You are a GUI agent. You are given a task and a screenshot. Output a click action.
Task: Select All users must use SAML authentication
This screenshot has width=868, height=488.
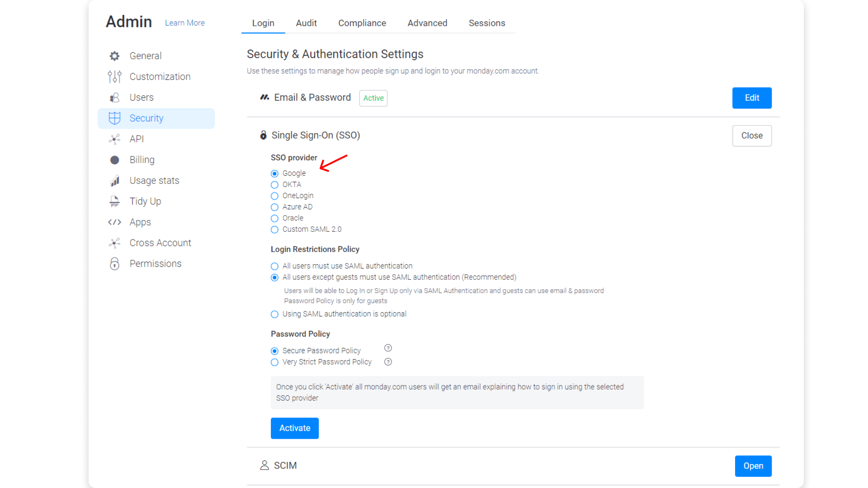[x=274, y=267]
